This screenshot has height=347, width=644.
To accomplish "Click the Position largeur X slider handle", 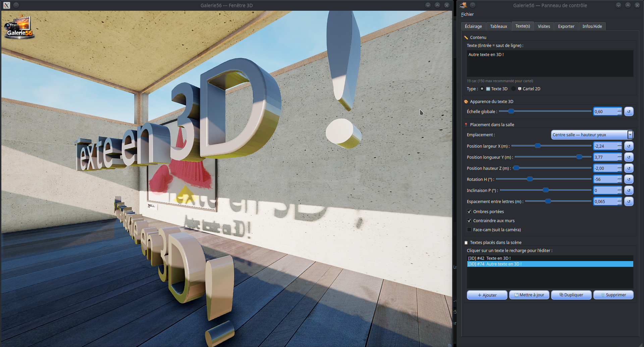I will tap(538, 146).
